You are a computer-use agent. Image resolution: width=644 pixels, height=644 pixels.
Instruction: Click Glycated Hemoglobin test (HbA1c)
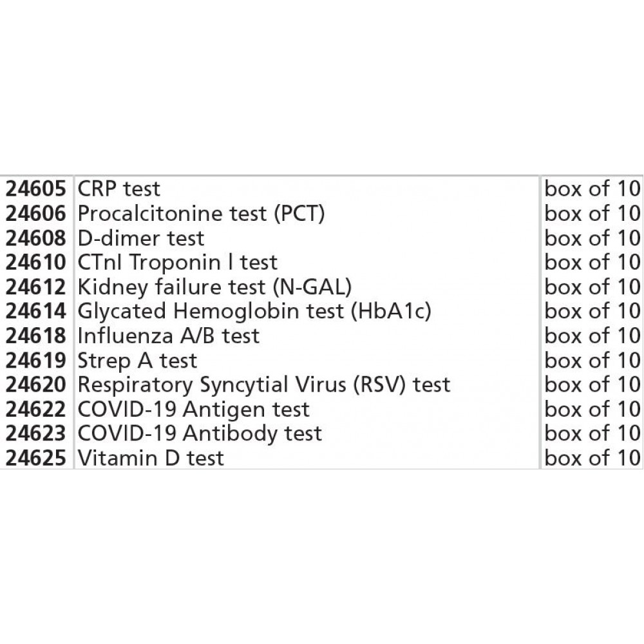[254, 311]
